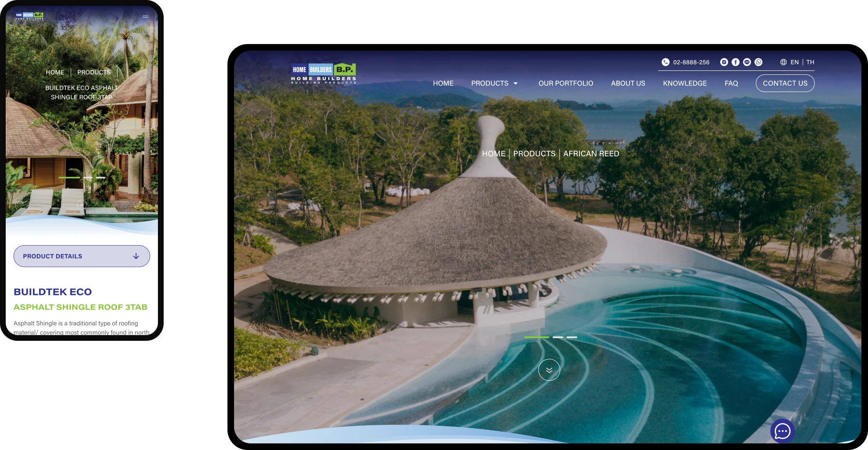Viewport: 868px width, 450px height.
Task: Expand the mobile PRODUCT DETAILS dropdown
Action: [82, 256]
